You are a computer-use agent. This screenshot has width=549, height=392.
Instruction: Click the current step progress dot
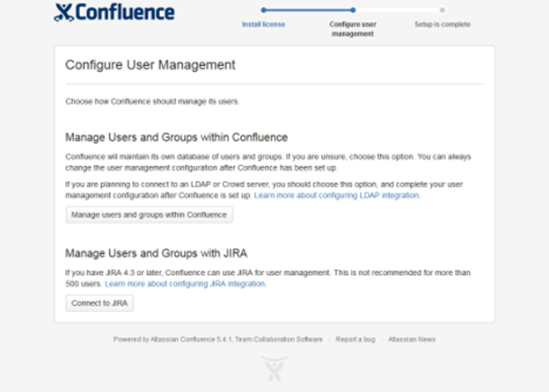[353, 11]
